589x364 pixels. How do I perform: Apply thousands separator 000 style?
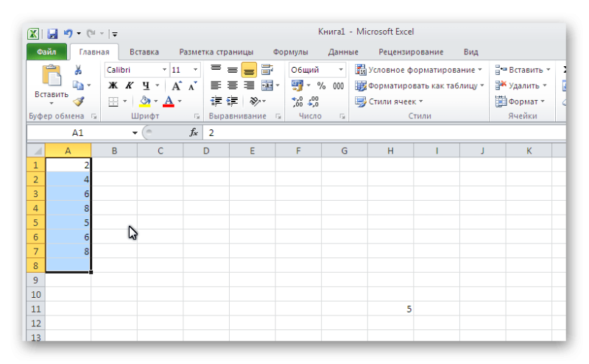(x=339, y=86)
